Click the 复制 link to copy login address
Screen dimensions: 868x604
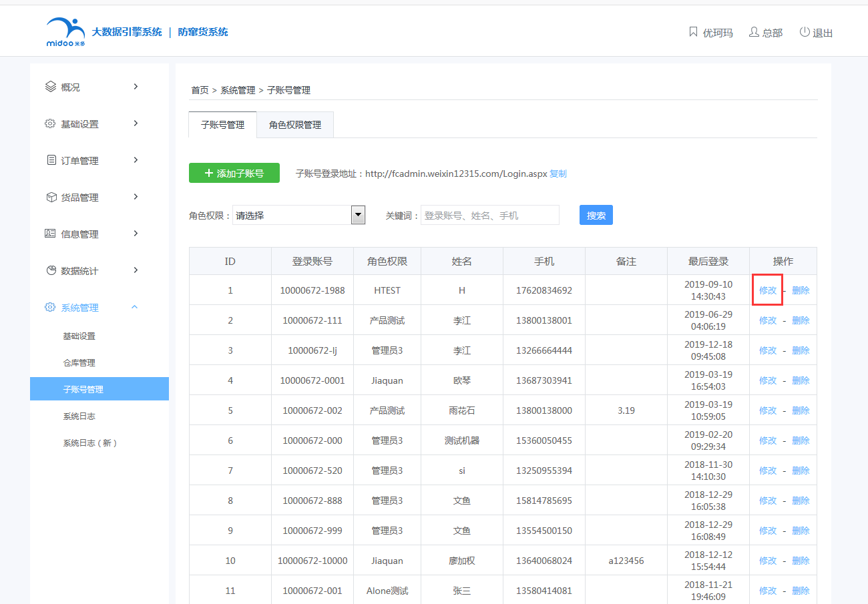(558, 174)
